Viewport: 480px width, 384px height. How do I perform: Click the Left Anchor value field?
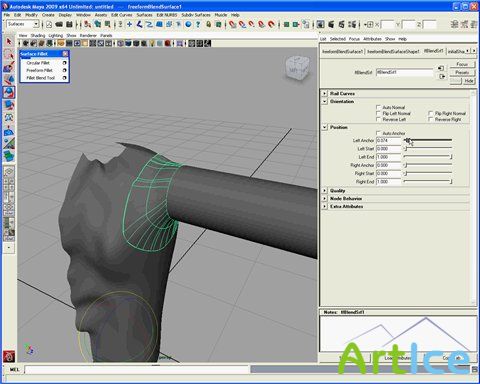[x=389, y=140]
